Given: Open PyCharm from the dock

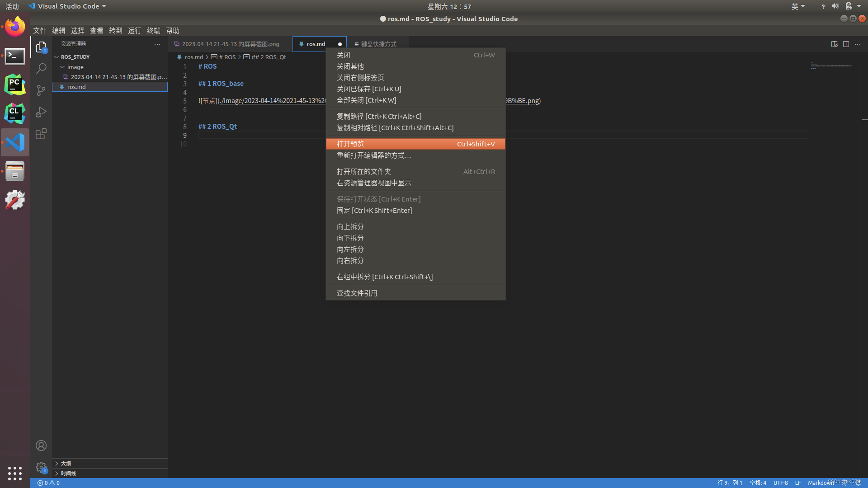Looking at the screenshot, I should [x=14, y=84].
